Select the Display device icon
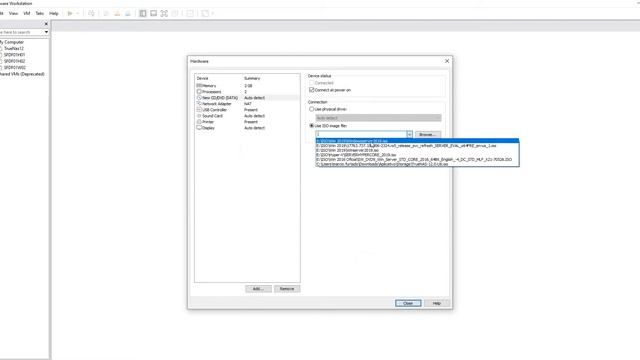The height and width of the screenshot is (360, 640). coord(199,128)
